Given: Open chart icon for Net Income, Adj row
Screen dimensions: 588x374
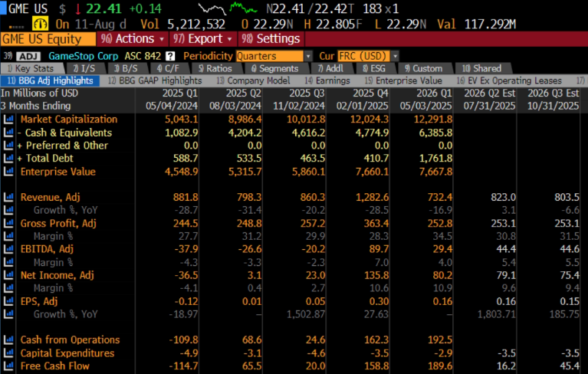Looking at the screenshot, I should point(8,275).
